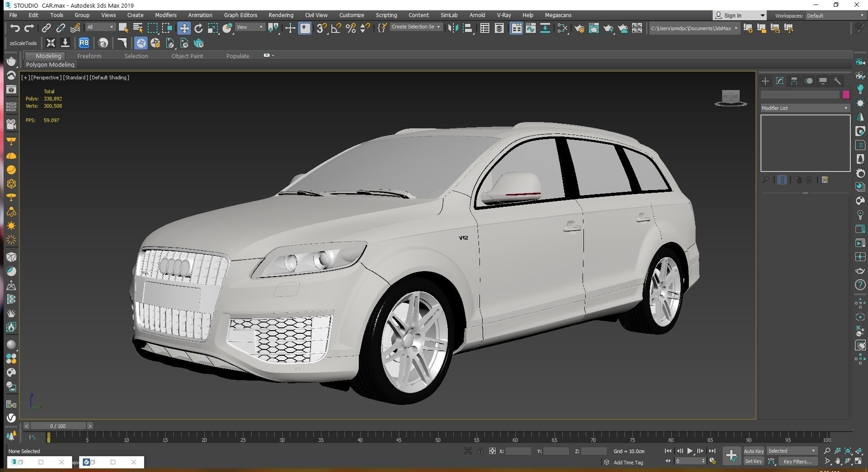The image size is (868, 472).
Task: Open the Rendering menu
Action: [281, 15]
